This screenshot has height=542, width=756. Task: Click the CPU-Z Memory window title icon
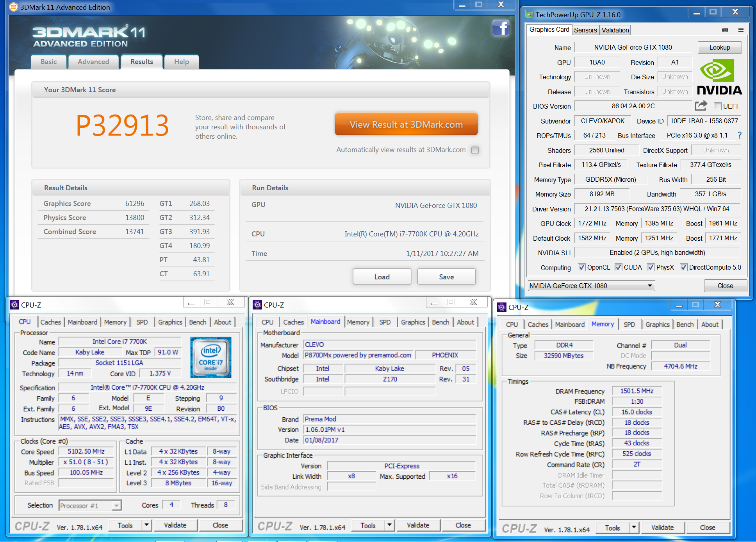click(502, 307)
